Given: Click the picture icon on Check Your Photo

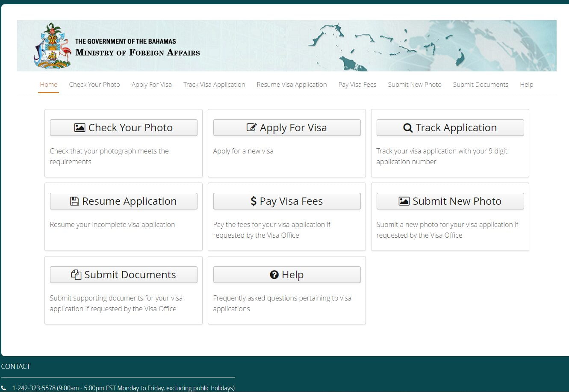Looking at the screenshot, I should 80,128.
